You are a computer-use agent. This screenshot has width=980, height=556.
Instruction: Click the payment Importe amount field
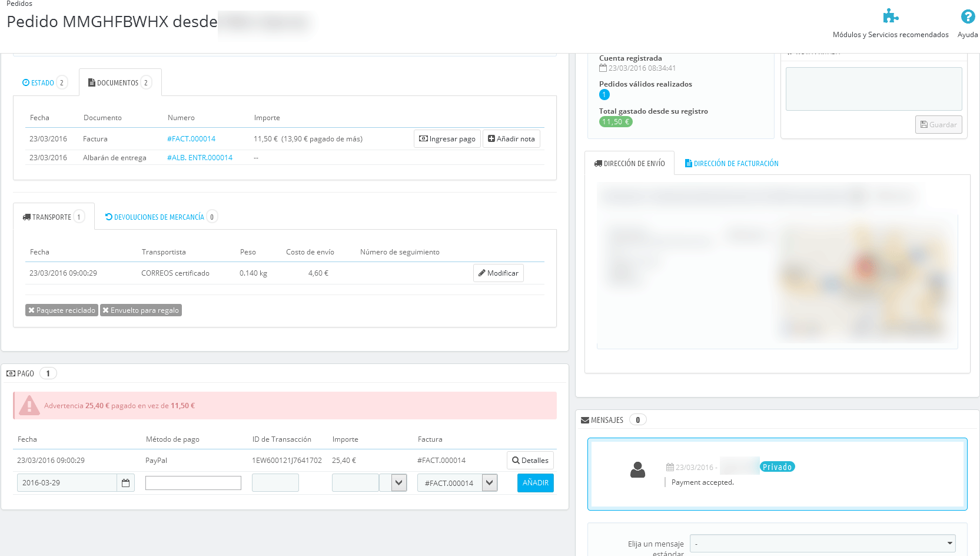pos(356,483)
